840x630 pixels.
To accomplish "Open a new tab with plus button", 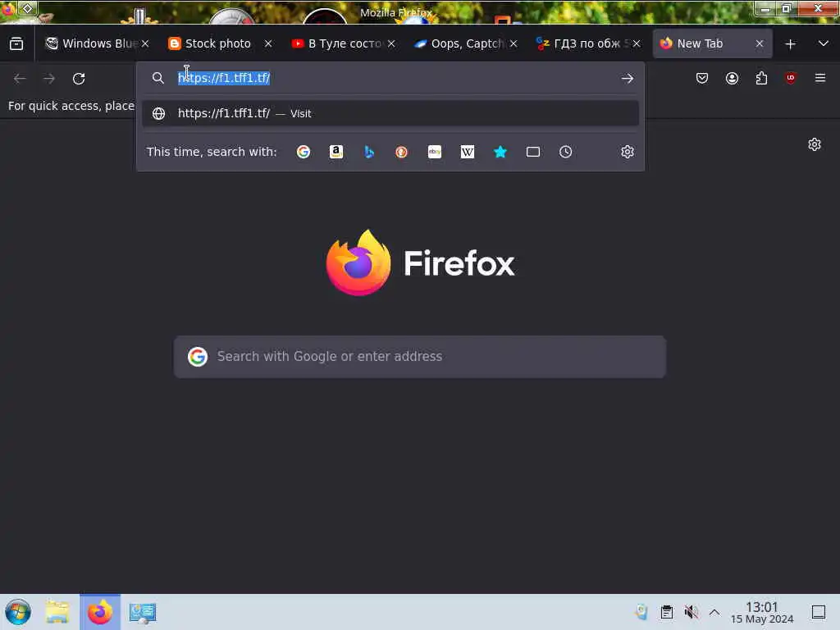I will [x=790, y=44].
